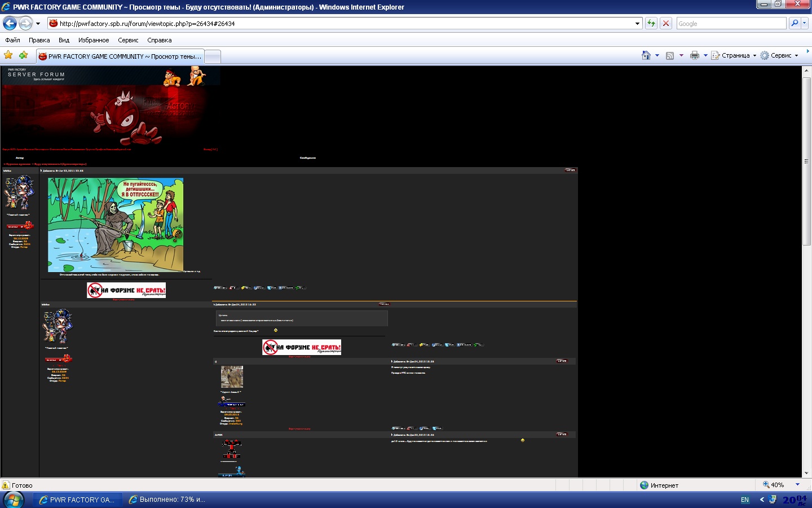Click the vertical scrollbar down arrow

click(806, 473)
